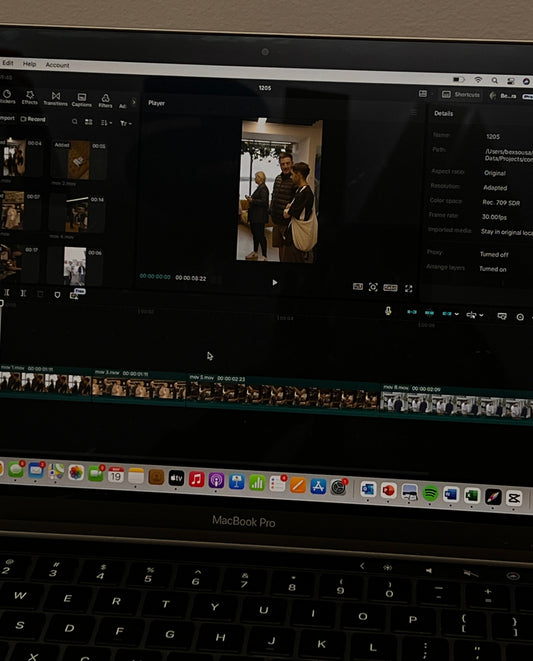Viewport: 533px width, 661px height.
Task: Open Spotify from the Dock
Action: point(430,493)
